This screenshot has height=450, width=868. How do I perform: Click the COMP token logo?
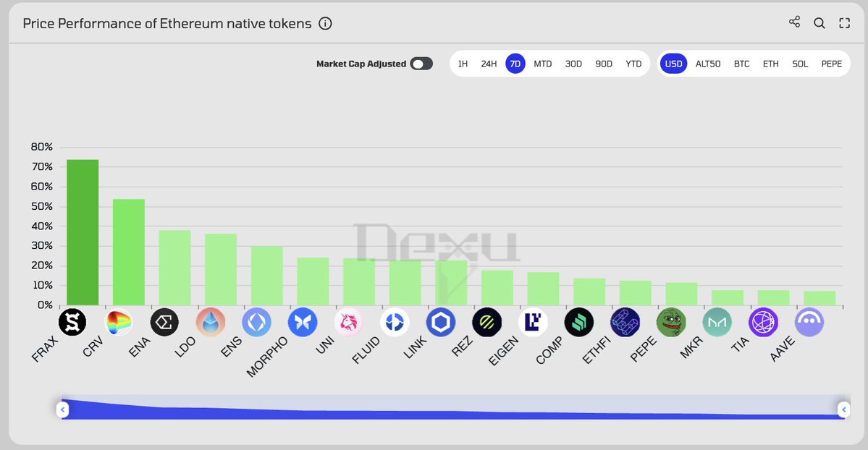(x=579, y=322)
